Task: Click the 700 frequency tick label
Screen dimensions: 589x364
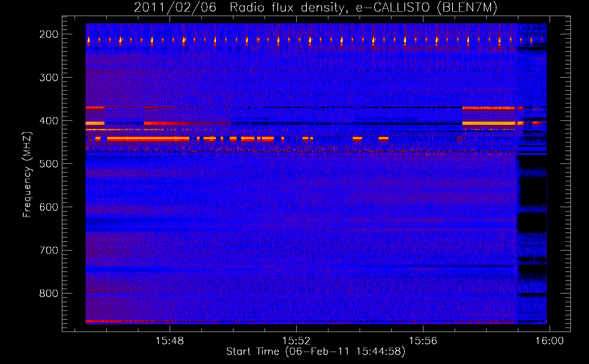Action: [x=49, y=250]
